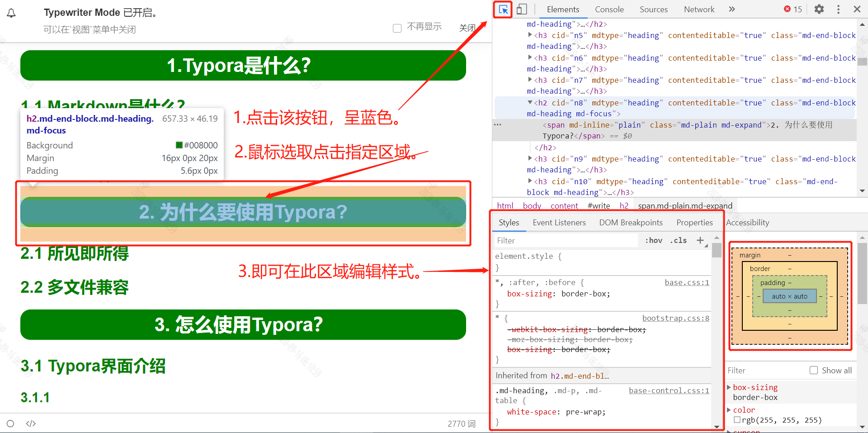The image size is (868, 433).
Task: Open the Accessibility tab
Action: (747, 223)
